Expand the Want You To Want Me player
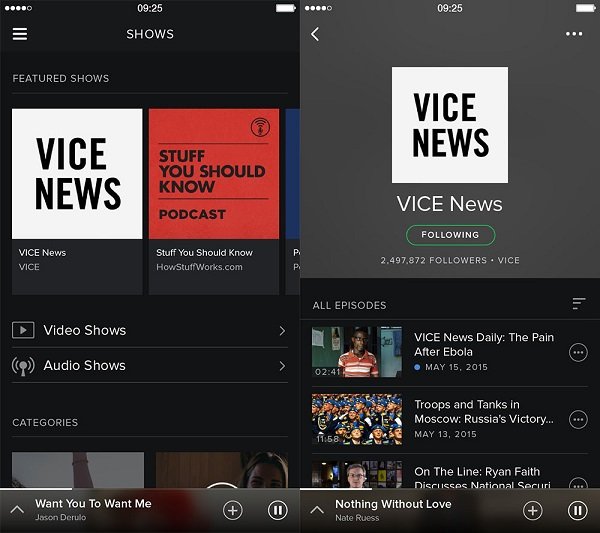 (17, 510)
